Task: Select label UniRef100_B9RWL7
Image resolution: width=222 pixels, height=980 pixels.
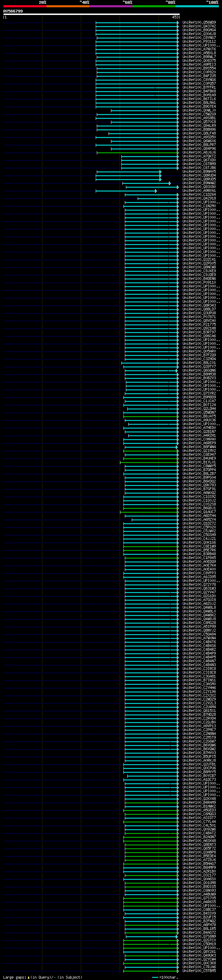Action: 199,57
